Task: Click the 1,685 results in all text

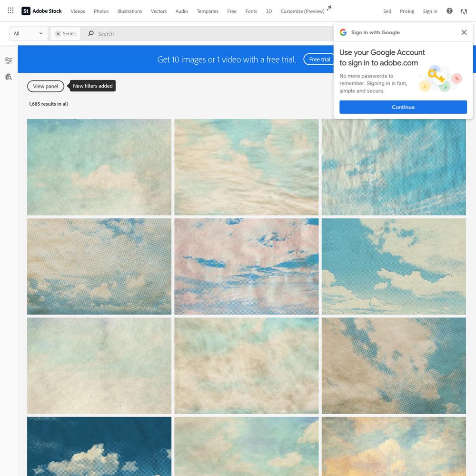Action: 48,104
